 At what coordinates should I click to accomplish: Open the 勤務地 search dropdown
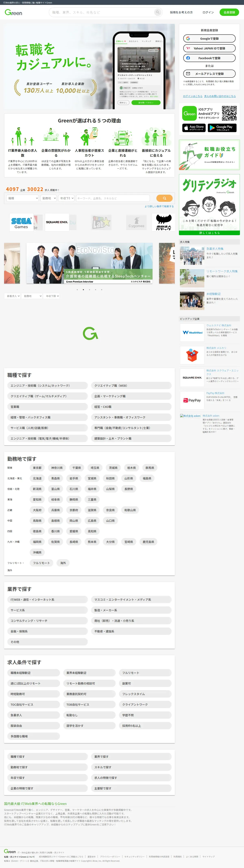pos(49,198)
